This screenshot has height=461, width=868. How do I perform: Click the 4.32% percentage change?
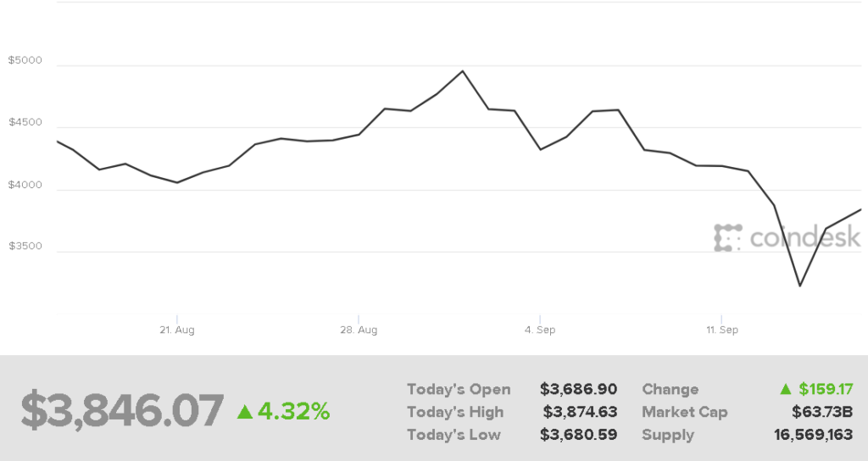293,412
